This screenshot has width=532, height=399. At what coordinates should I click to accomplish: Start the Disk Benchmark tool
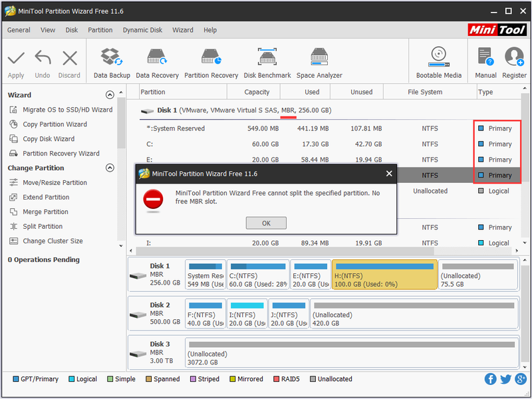click(x=267, y=63)
